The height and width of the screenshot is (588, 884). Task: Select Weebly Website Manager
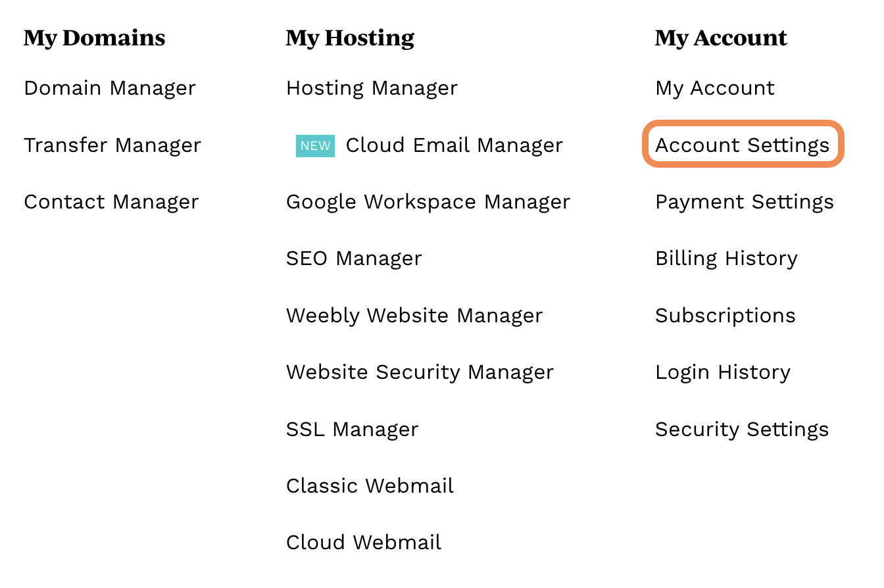point(414,315)
